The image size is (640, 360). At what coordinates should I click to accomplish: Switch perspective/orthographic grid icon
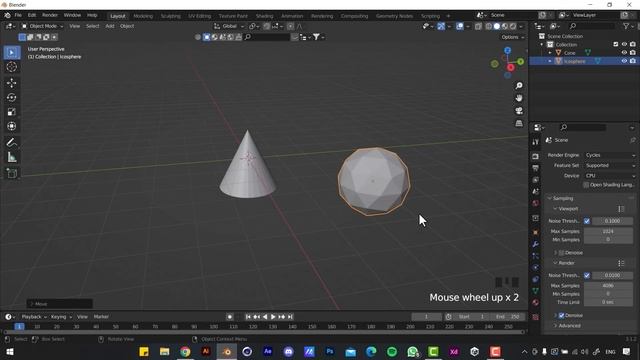(519, 123)
